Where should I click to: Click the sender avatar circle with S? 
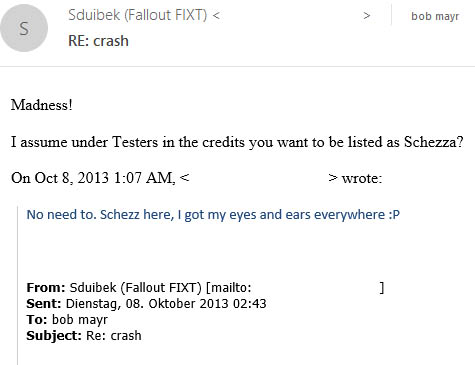pos(24,28)
